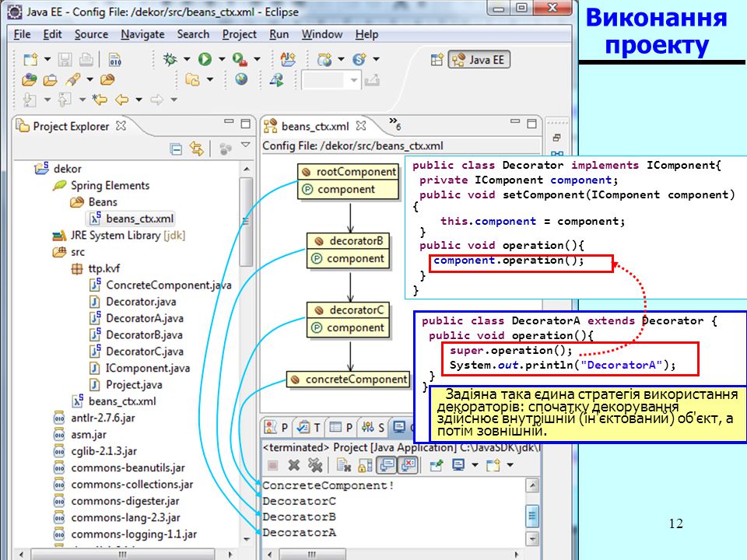Select DecoratorA.java in tree
Screen dimensions: 747x560
pyautogui.click(x=145, y=318)
